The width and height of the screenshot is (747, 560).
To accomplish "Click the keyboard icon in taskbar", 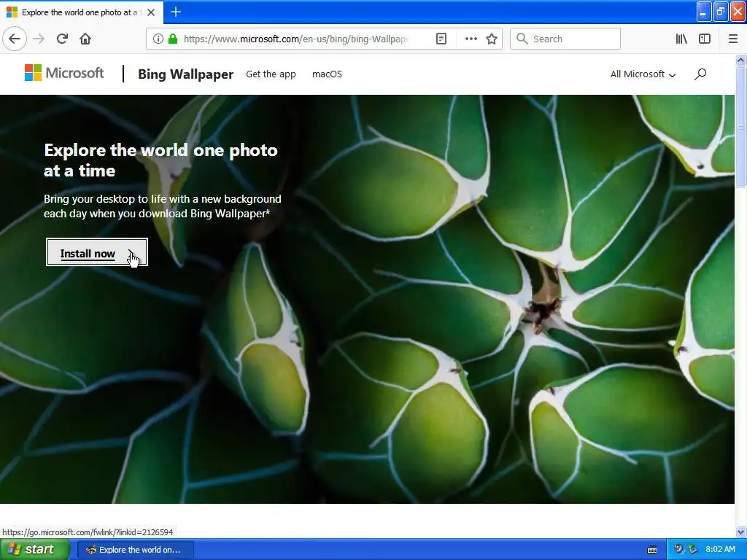I will tap(652, 550).
